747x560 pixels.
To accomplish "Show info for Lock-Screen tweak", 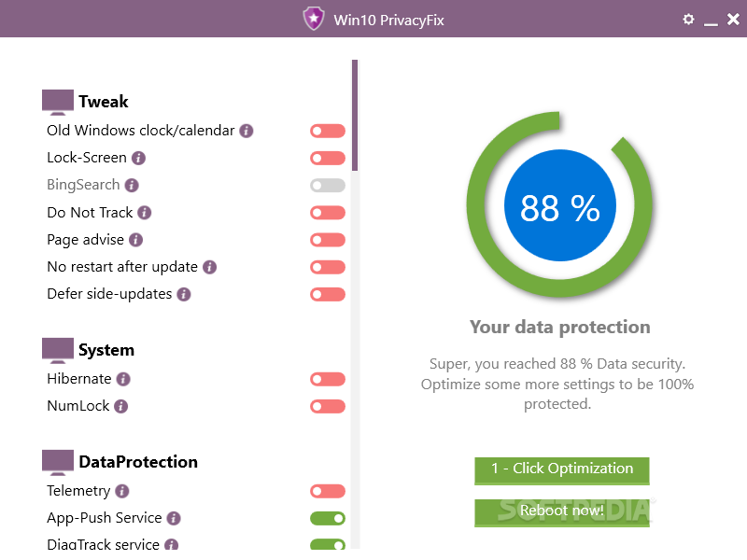I will pos(138,158).
